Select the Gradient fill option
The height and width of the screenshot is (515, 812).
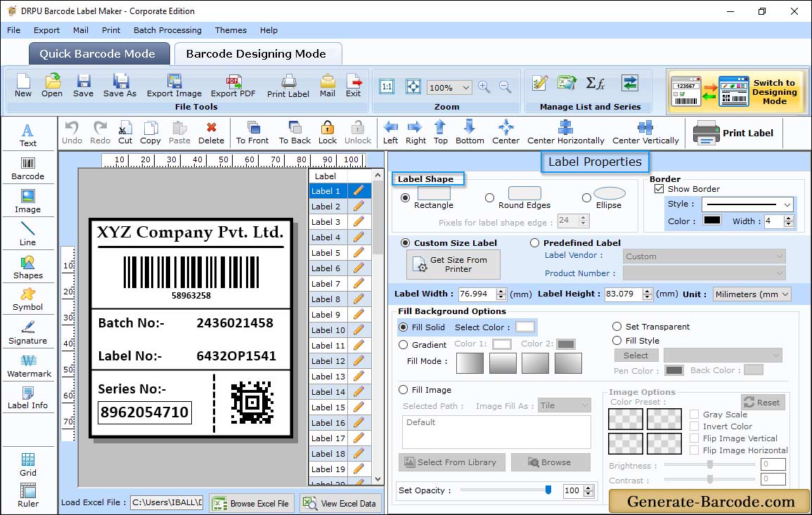click(403, 345)
